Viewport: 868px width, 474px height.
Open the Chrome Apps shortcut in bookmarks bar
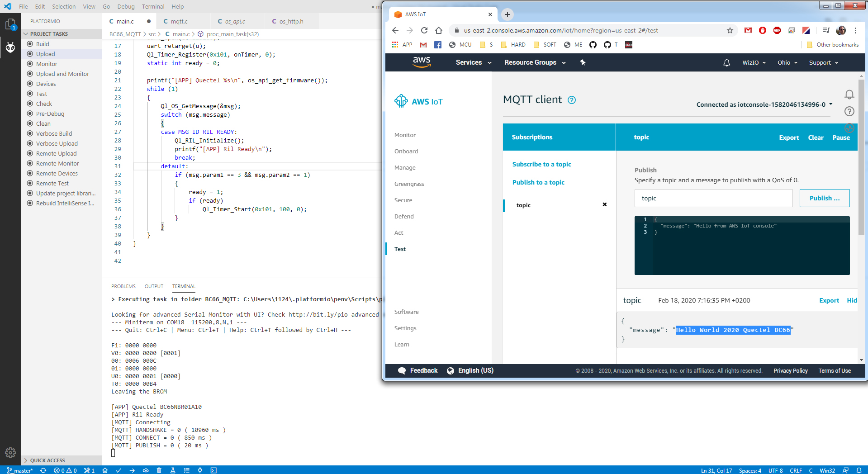tap(402, 45)
